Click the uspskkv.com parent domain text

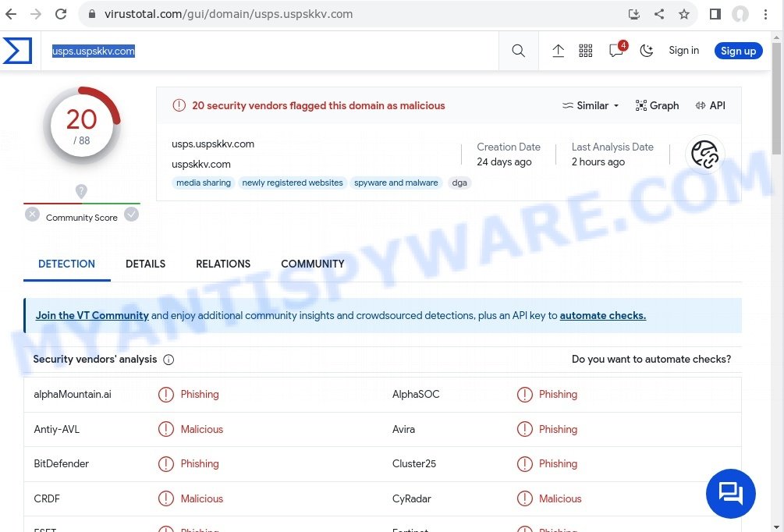coord(201,164)
